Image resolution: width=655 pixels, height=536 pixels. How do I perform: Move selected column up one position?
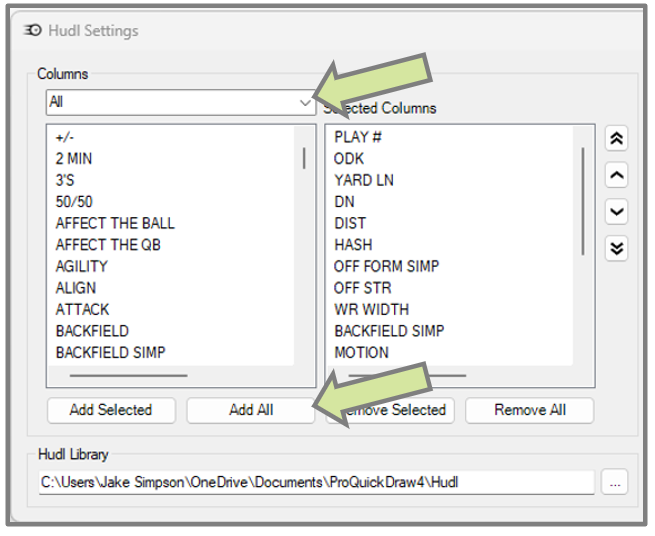tap(617, 176)
